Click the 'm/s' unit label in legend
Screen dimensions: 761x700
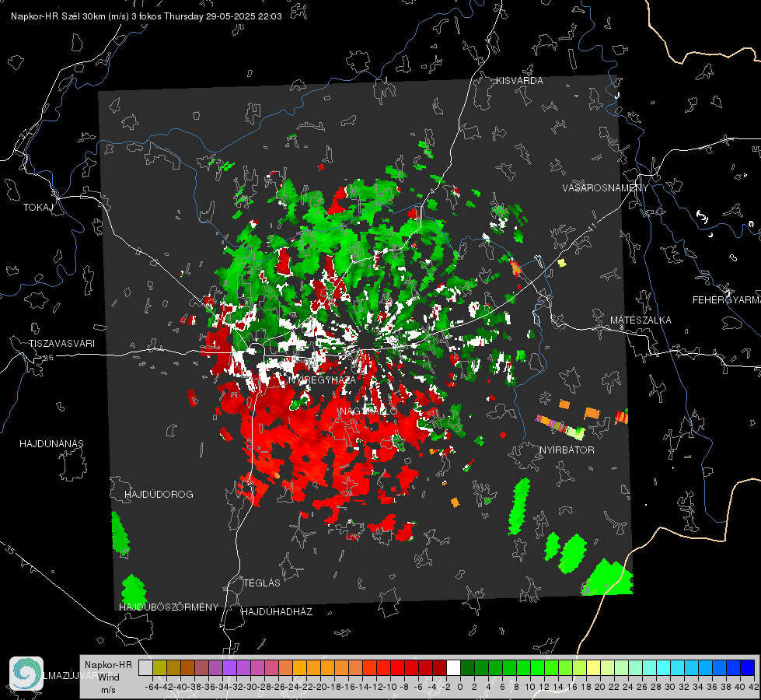click(108, 690)
